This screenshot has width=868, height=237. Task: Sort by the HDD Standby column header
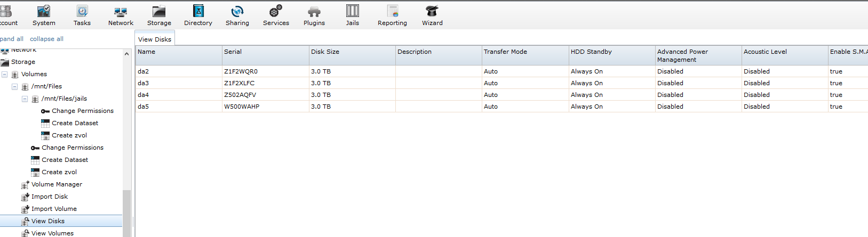click(x=612, y=55)
